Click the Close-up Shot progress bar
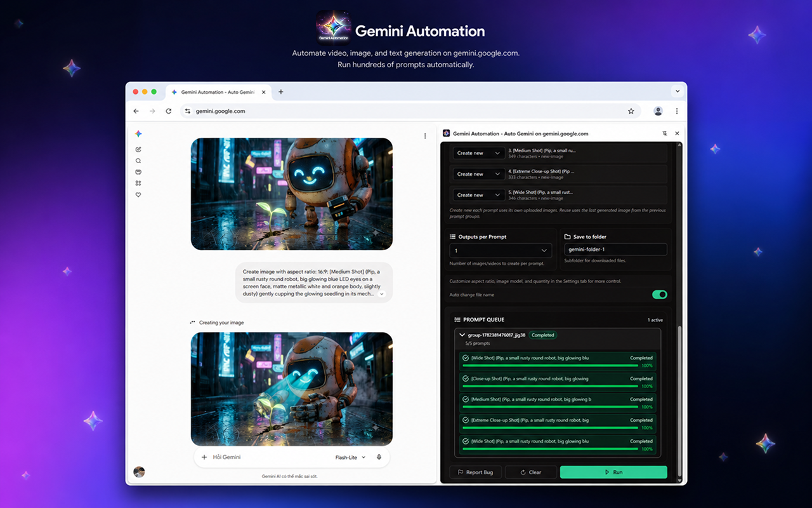 [551, 386]
